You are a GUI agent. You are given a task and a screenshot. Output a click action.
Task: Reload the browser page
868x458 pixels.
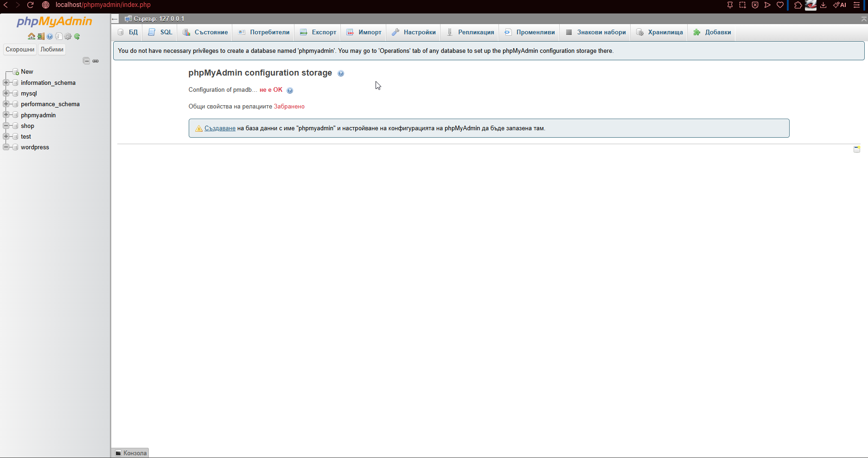pos(30,5)
